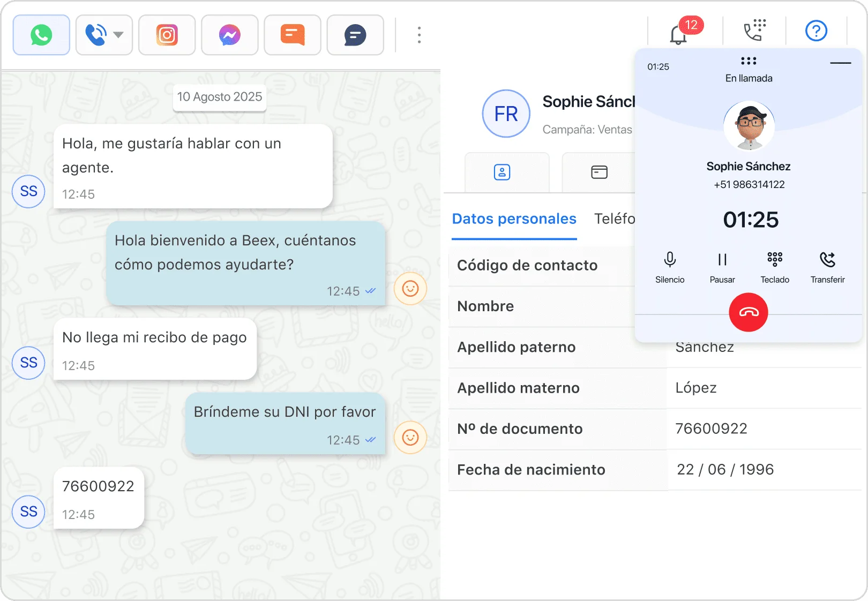Open the phone dialpad in header
Image resolution: width=868 pixels, height=601 pixels.
(x=754, y=31)
